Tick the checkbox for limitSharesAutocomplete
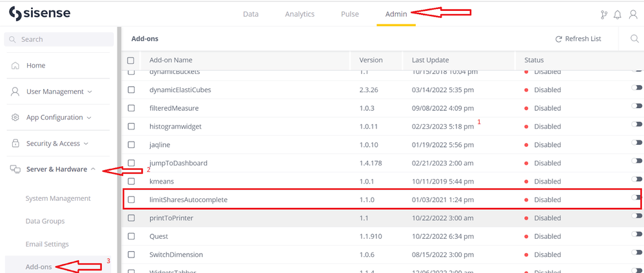 [131, 200]
